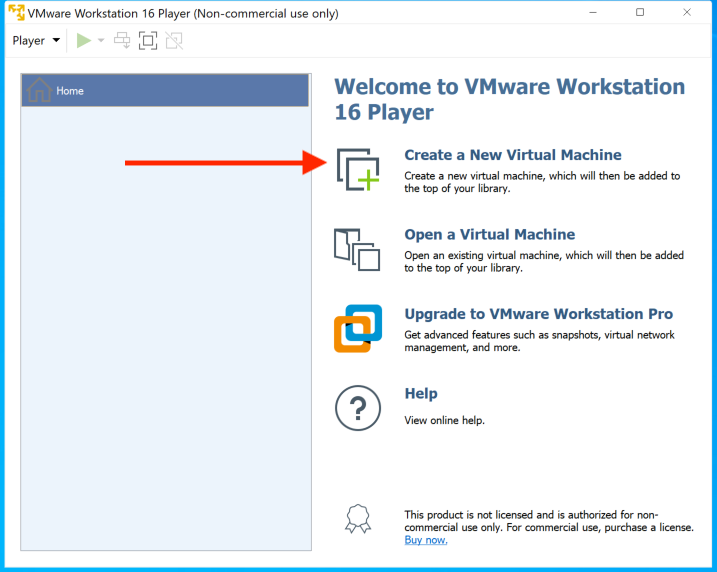The height and width of the screenshot is (572, 717).
Task: Click the Buy now link
Action: 425,540
